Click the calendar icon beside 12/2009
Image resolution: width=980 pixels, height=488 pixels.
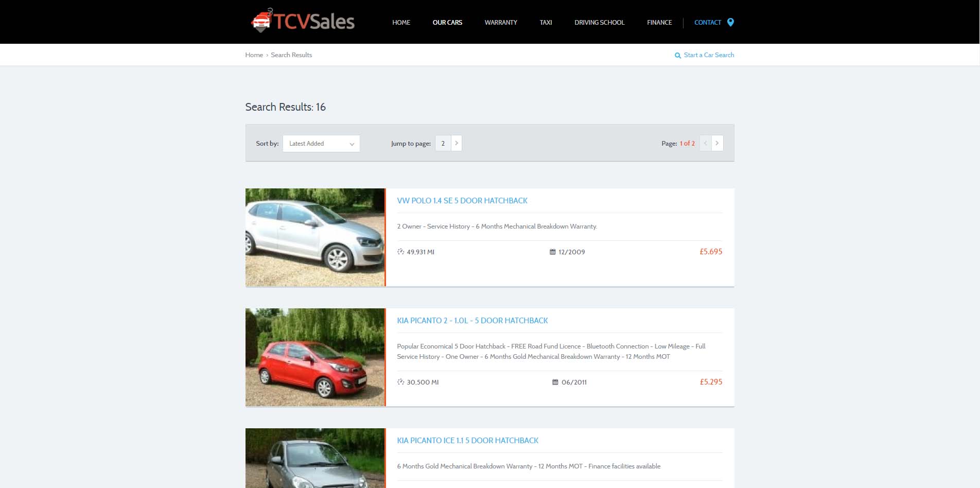pos(552,252)
